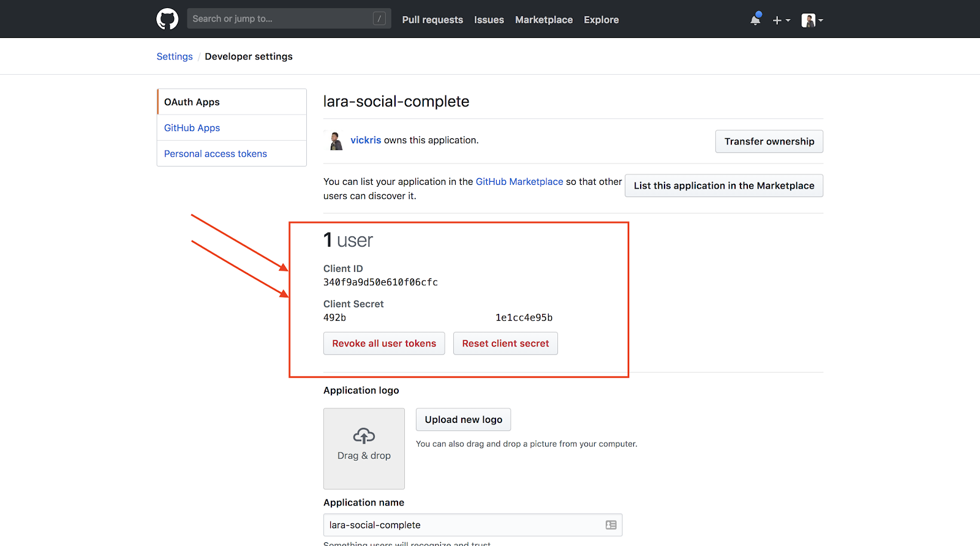Open the GitHub Octocat home logo
This screenshot has height=546, width=980.
[x=167, y=19]
